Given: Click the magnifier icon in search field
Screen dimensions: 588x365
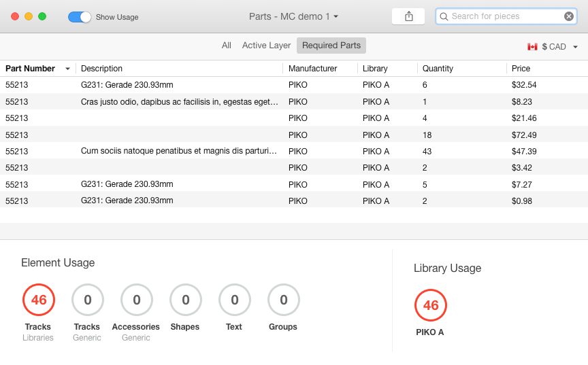Looking at the screenshot, I should point(444,16).
